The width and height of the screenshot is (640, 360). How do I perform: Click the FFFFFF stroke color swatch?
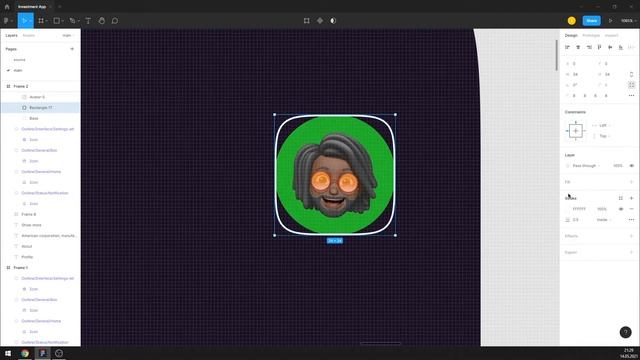pos(568,209)
